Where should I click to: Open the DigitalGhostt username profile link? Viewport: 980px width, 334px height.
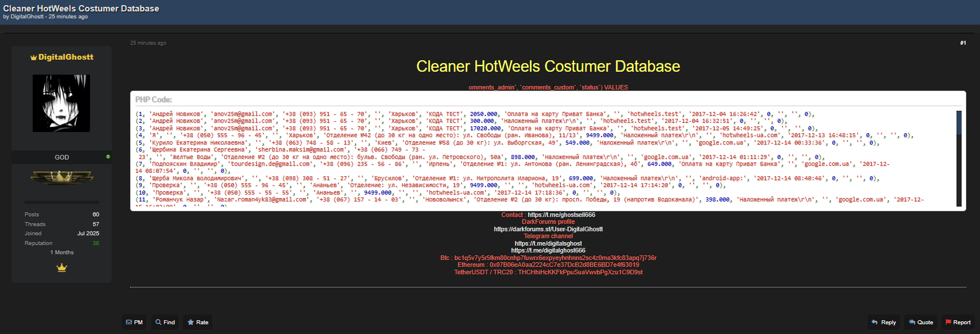[66, 57]
